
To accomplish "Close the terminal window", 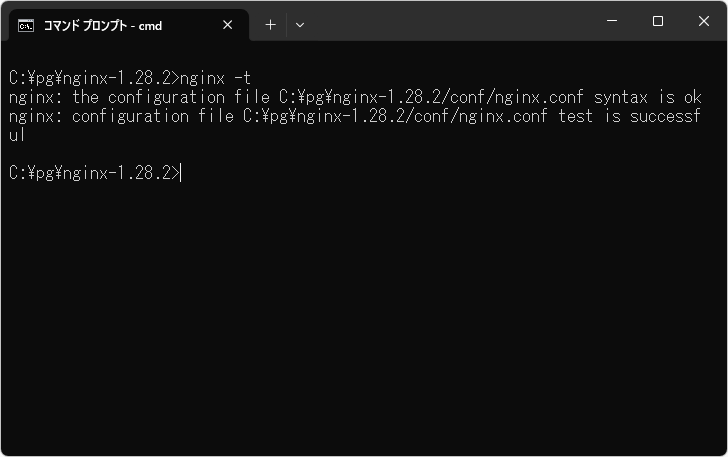I will [x=704, y=21].
